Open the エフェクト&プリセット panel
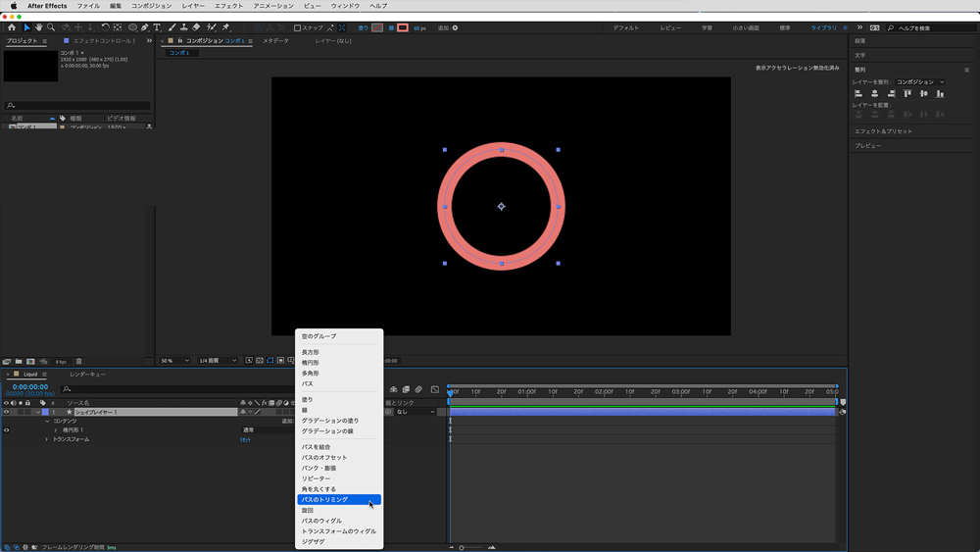The height and width of the screenshot is (552, 980). pos(883,130)
